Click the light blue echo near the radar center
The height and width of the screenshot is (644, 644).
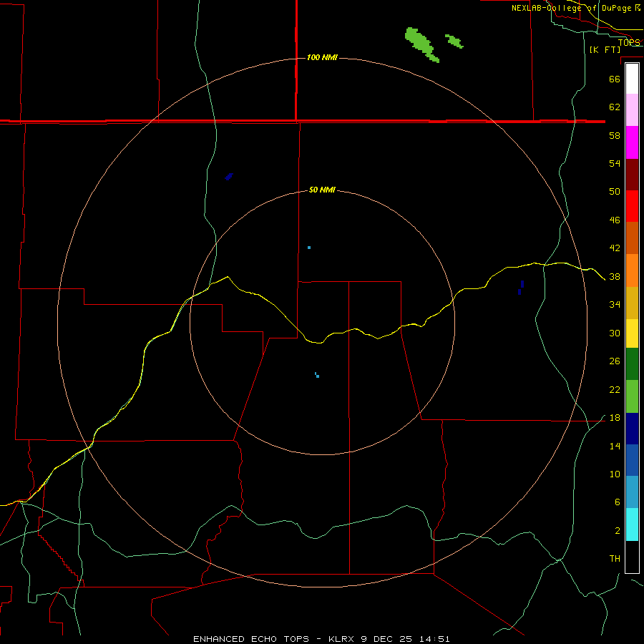(317, 375)
